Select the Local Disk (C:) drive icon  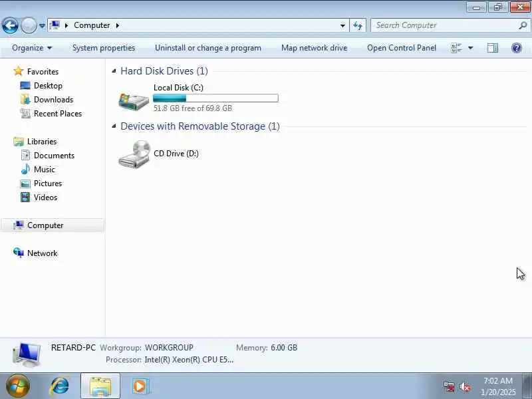point(134,101)
